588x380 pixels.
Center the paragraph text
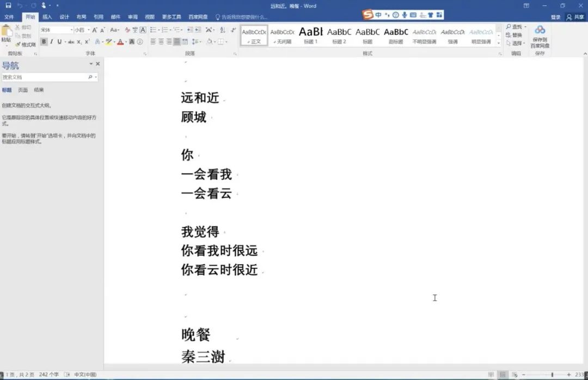[x=161, y=41]
